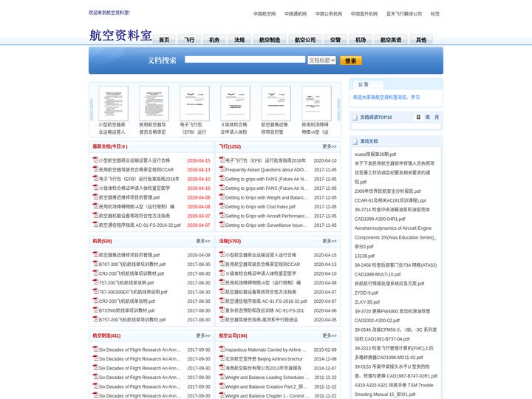This screenshot has width=532, height=399.
Task: Click PDF icon beside Weight and Balance Creation Part 2
Action: tap(222, 386)
